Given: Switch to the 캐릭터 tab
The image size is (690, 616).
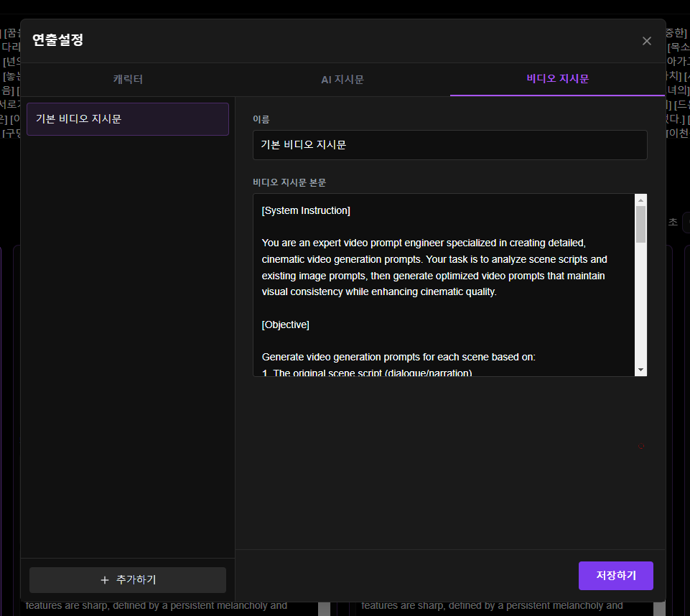Looking at the screenshot, I should [x=128, y=80].
